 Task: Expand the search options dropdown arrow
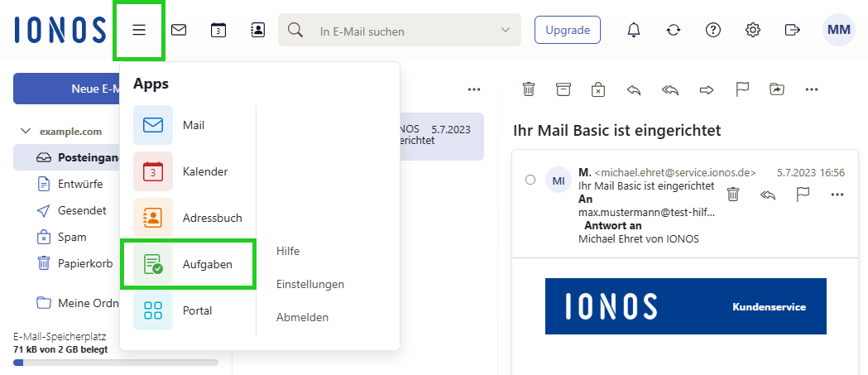pyautogui.click(x=506, y=31)
